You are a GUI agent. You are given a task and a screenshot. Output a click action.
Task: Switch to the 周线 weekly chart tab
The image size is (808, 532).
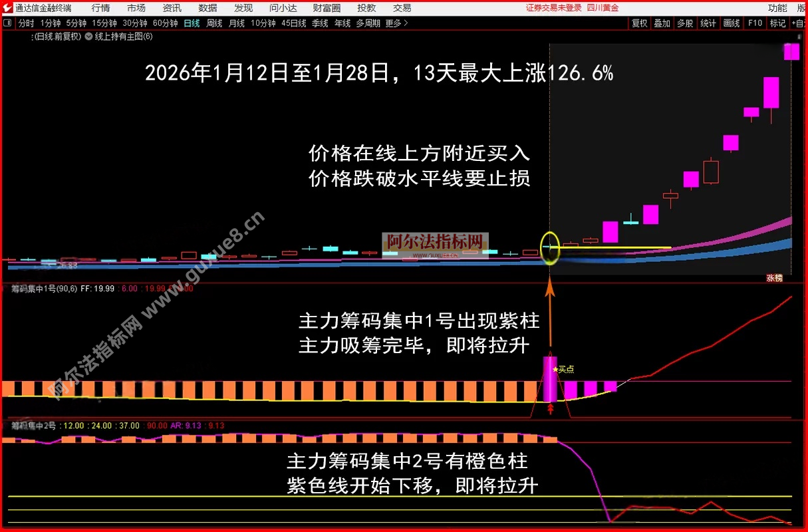click(x=213, y=23)
